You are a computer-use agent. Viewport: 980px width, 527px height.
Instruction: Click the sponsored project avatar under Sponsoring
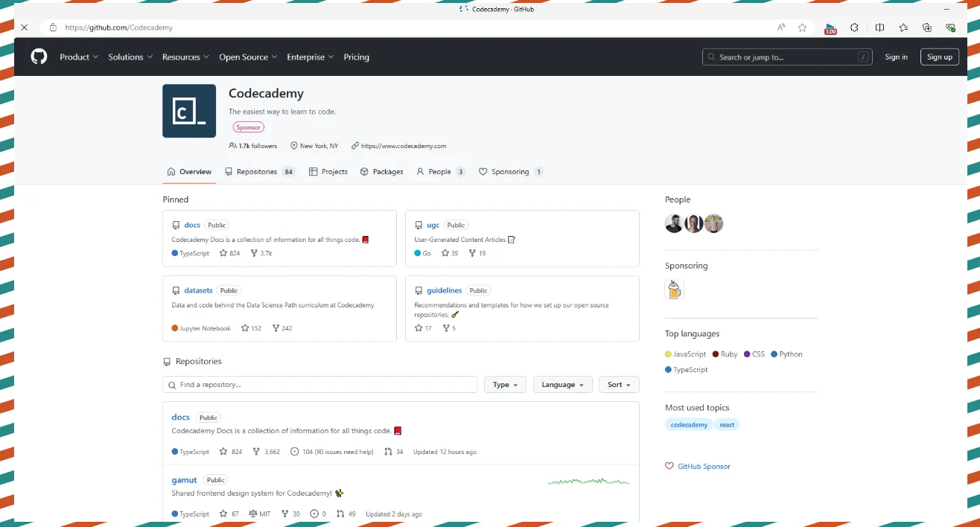674,290
